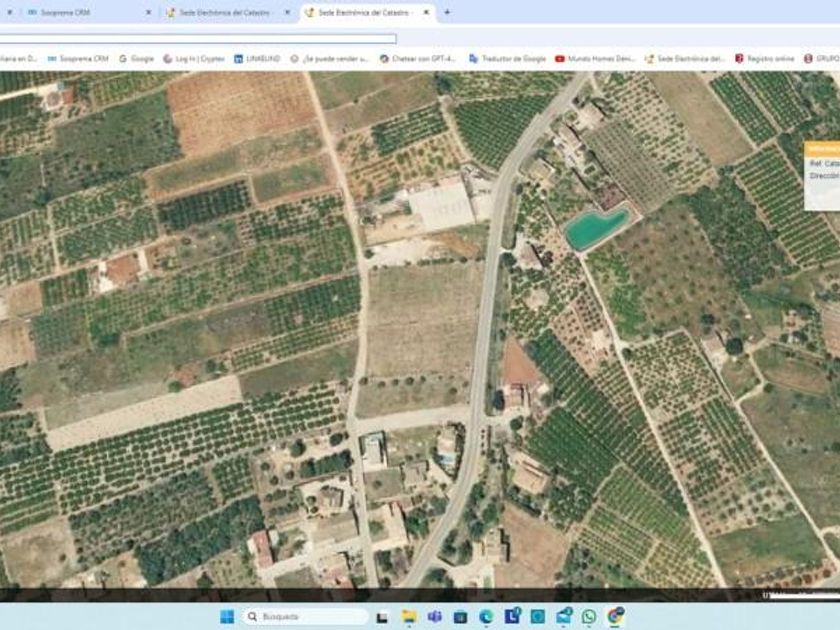
Task: Open the Task View taskbar icon
Action: point(383,616)
